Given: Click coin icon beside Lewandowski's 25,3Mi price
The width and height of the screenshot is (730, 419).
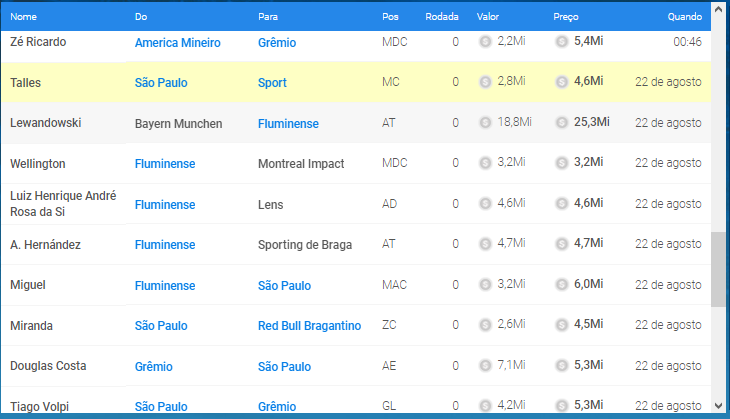Looking at the screenshot, I should (x=561, y=122).
